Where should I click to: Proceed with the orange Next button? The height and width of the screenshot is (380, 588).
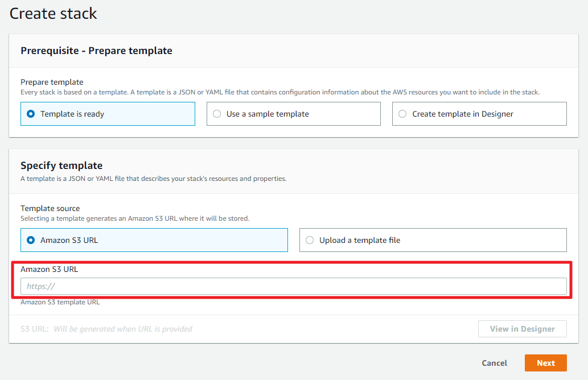[545, 363]
